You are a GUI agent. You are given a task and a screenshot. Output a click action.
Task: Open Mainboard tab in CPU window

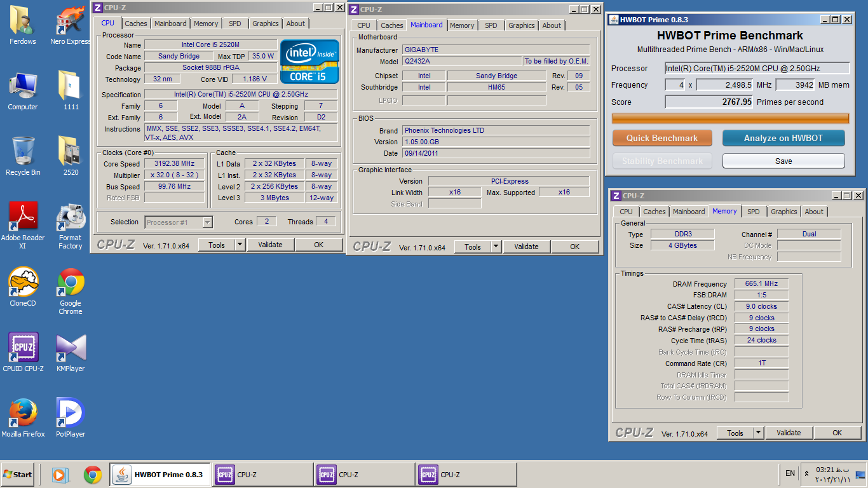(x=171, y=24)
